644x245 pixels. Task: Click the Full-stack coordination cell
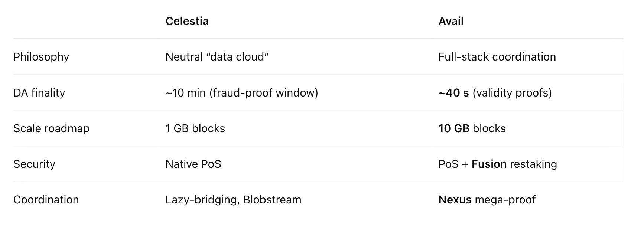pos(497,57)
